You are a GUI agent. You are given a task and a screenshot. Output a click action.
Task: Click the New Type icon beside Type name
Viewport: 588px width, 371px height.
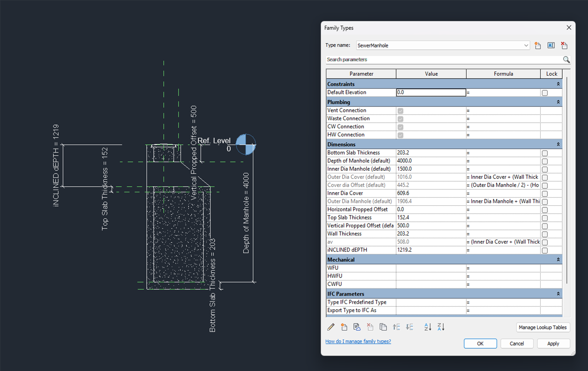pyautogui.click(x=538, y=46)
